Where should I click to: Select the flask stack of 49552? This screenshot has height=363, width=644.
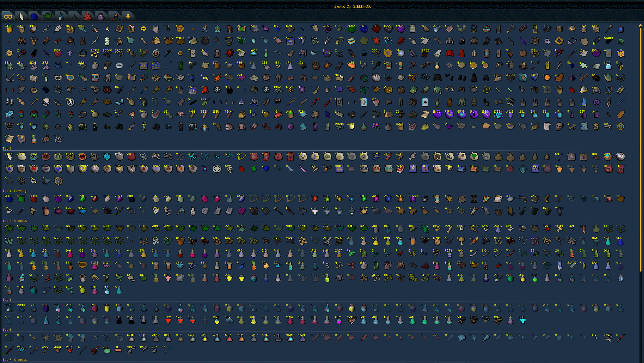156,338
